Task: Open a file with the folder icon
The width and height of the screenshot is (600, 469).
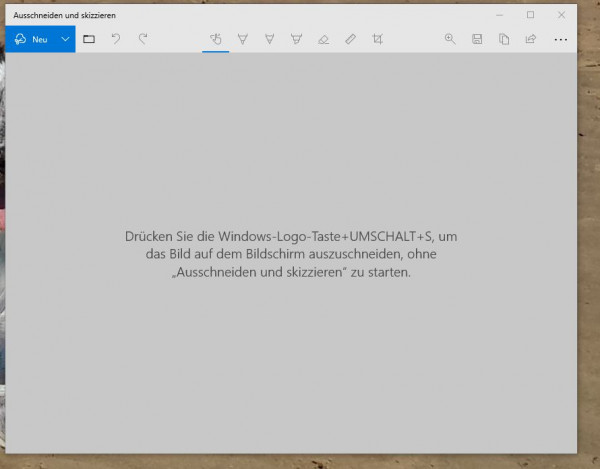Action: [x=89, y=39]
